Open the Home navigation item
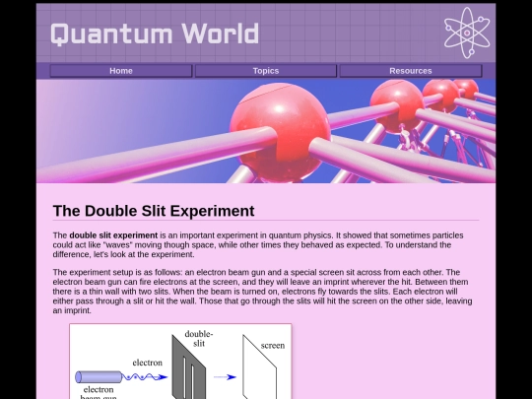The height and width of the screenshot is (399, 532). 121,71
